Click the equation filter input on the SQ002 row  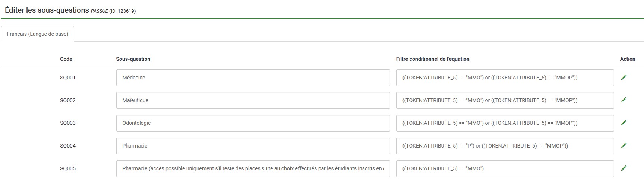[x=505, y=100]
